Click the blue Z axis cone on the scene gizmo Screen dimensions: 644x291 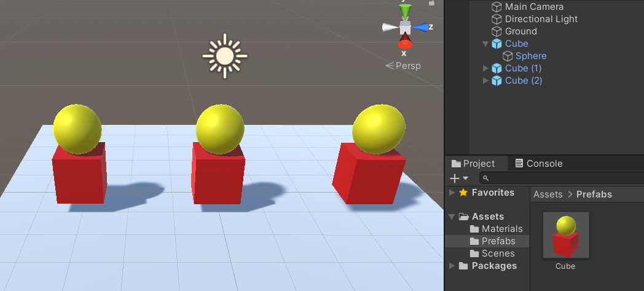420,27
